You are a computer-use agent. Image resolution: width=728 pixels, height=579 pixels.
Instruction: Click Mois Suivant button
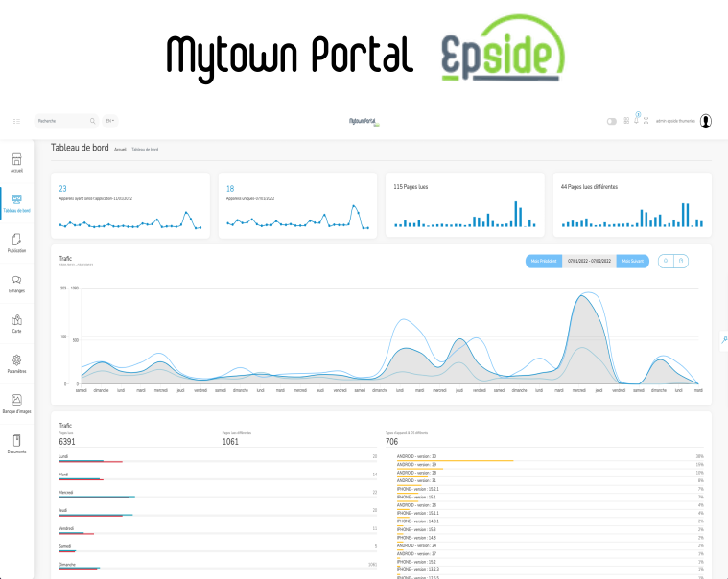(632, 261)
